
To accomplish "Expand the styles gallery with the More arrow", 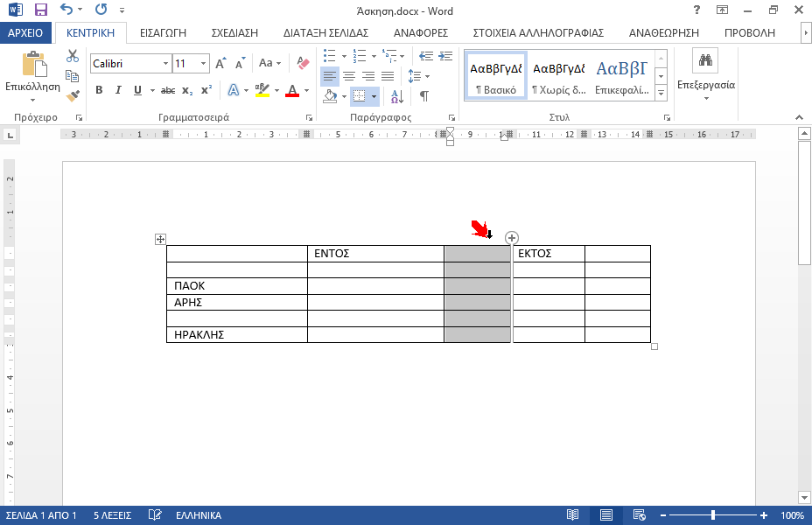I will (x=661, y=94).
